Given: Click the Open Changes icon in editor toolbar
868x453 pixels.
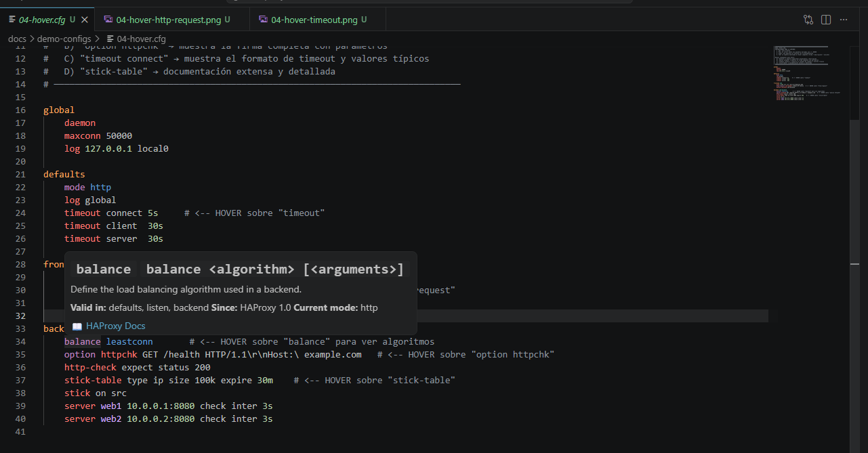Looking at the screenshot, I should coord(808,19).
